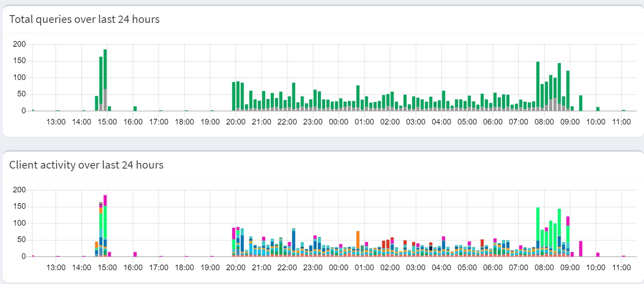Image resolution: width=644 pixels, height=284 pixels.
Task: Select the lone magenta 16:00 bar in Client activity
Action: coord(135,254)
